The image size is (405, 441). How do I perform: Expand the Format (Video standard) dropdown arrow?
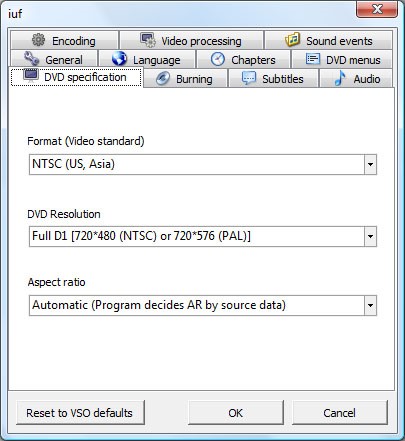(x=370, y=164)
